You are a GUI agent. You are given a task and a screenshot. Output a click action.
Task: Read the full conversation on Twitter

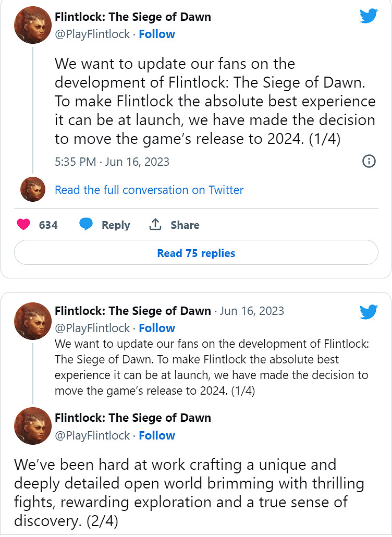(x=149, y=190)
